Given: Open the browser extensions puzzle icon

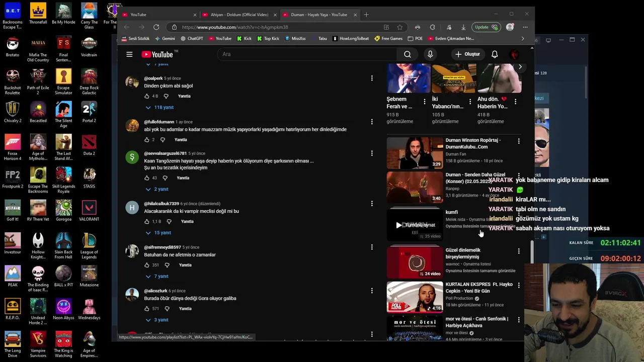Looking at the screenshot, I should click(432, 27).
